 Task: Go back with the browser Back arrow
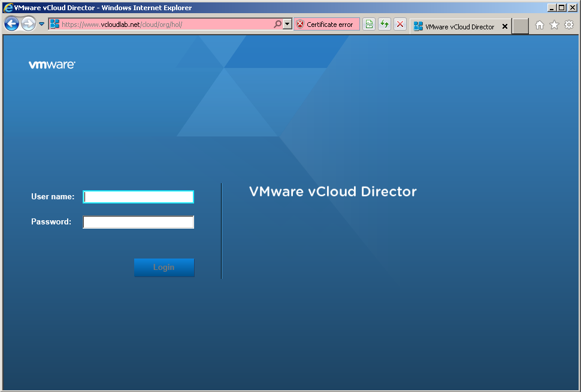click(x=11, y=24)
